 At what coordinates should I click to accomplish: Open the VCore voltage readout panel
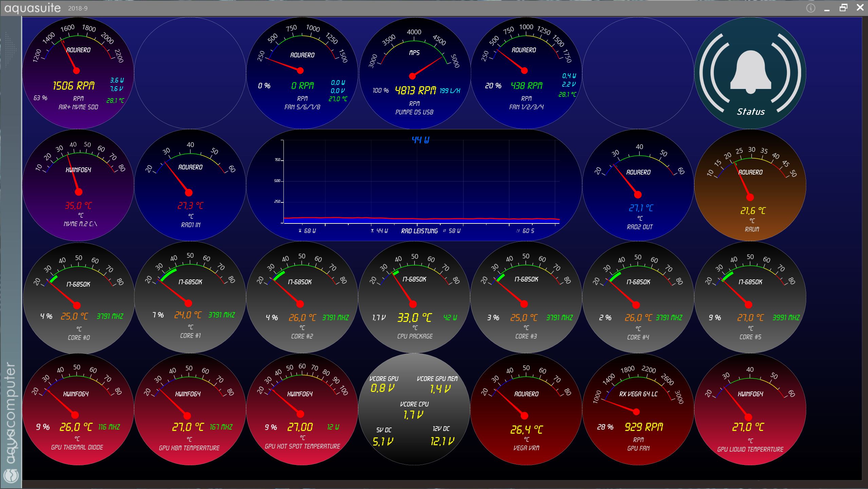point(414,409)
